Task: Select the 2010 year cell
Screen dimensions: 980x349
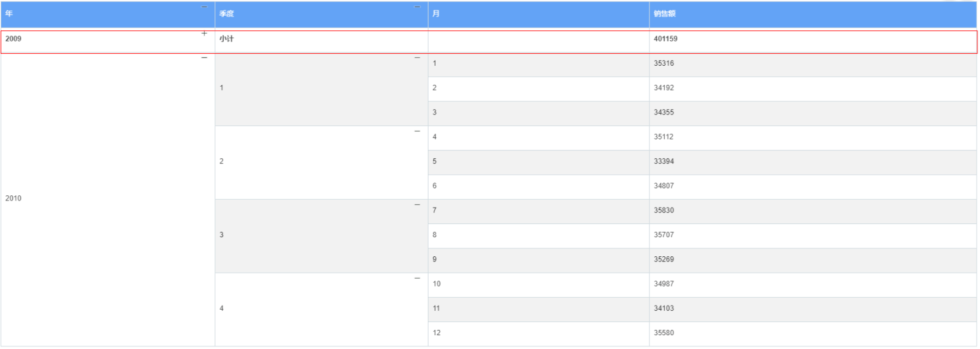Action: tap(14, 198)
